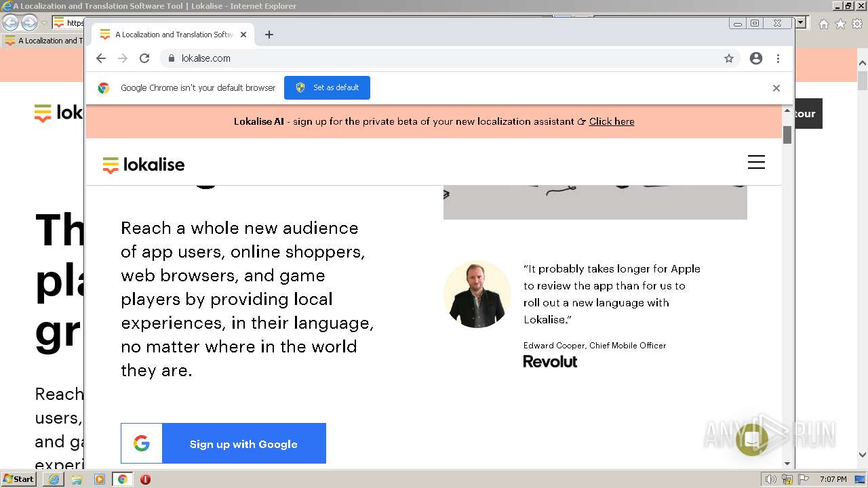
Task: Open the network tray icon
Action: tap(787, 479)
